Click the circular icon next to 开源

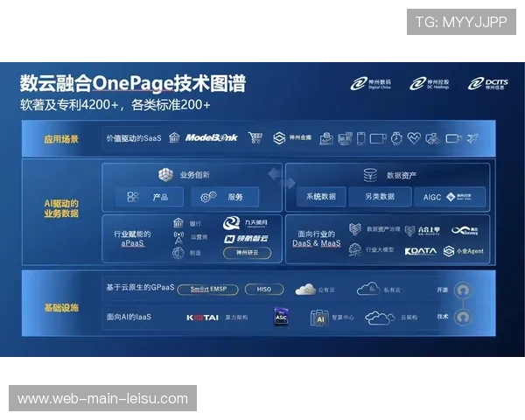(463, 290)
